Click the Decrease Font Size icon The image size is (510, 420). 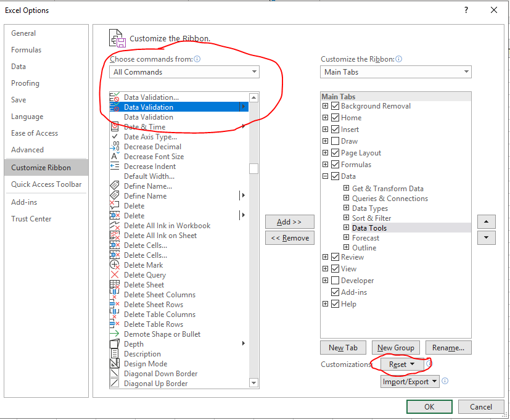point(115,157)
